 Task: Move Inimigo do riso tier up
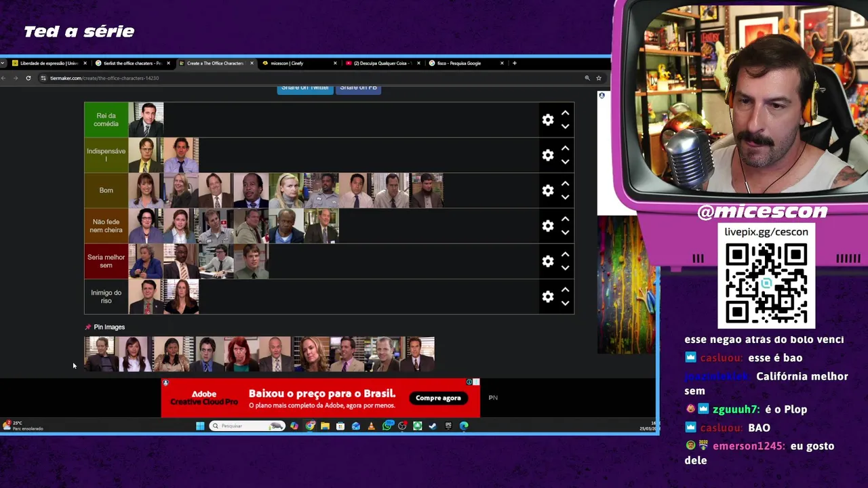(565, 289)
